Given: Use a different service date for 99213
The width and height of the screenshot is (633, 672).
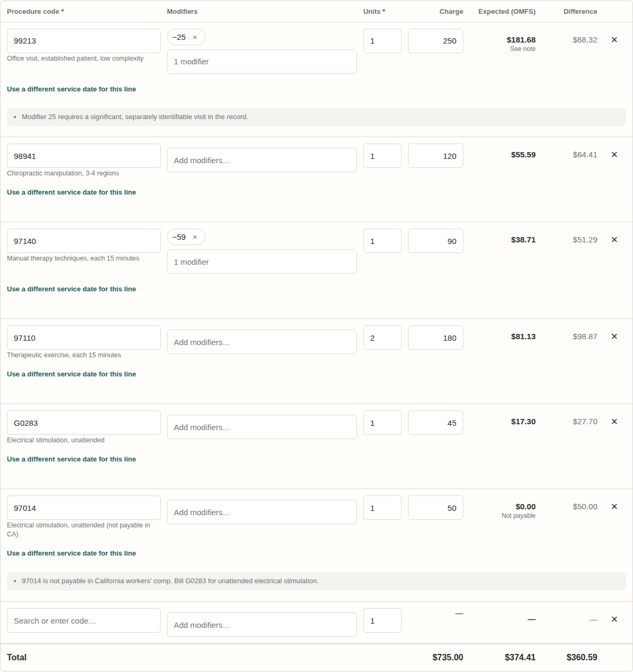Looking at the screenshot, I should click(x=71, y=89).
